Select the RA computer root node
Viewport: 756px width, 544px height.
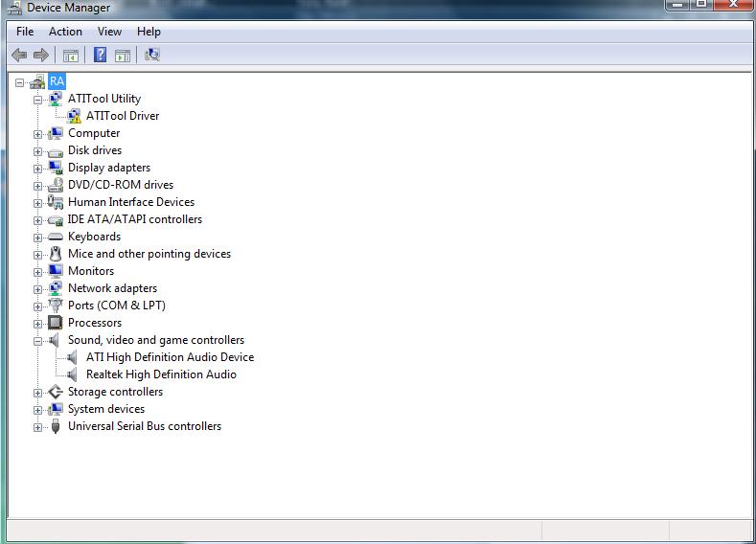[57, 81]
